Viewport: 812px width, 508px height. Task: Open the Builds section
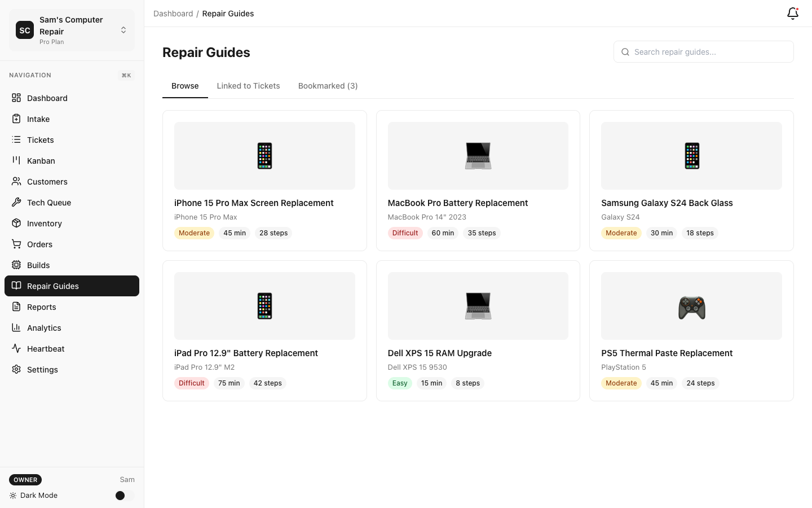pos(38,265)
